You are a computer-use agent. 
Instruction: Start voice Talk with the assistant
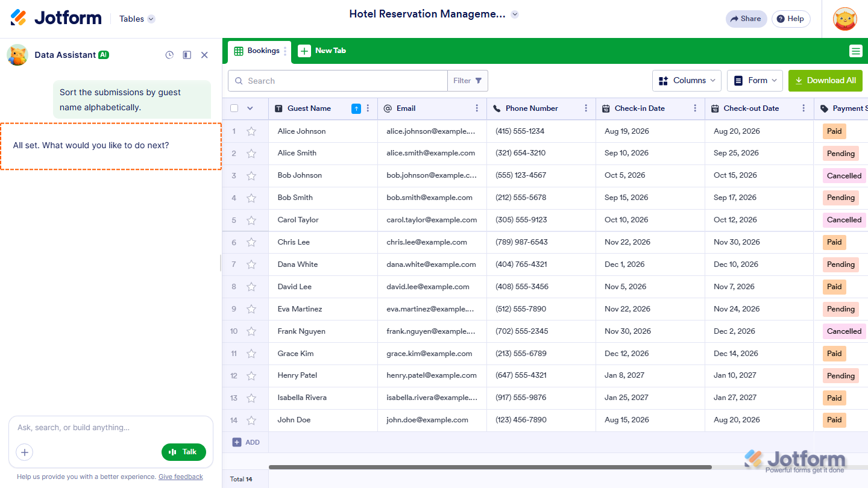click(184, 452)
